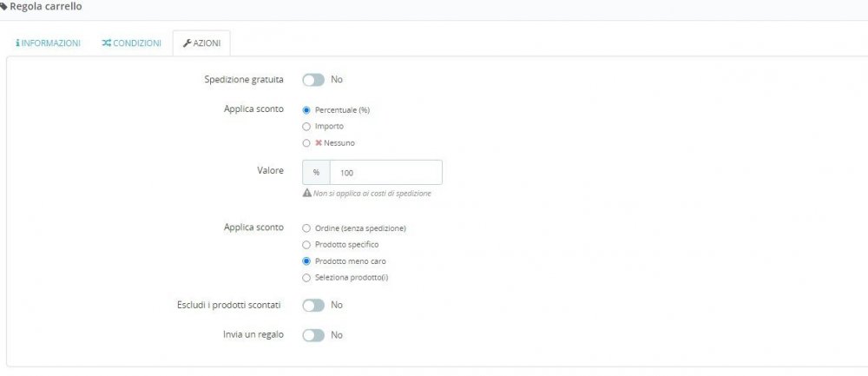
Task: Click the tag icon beside Regola carrello
Action: (x=3, y=7)
